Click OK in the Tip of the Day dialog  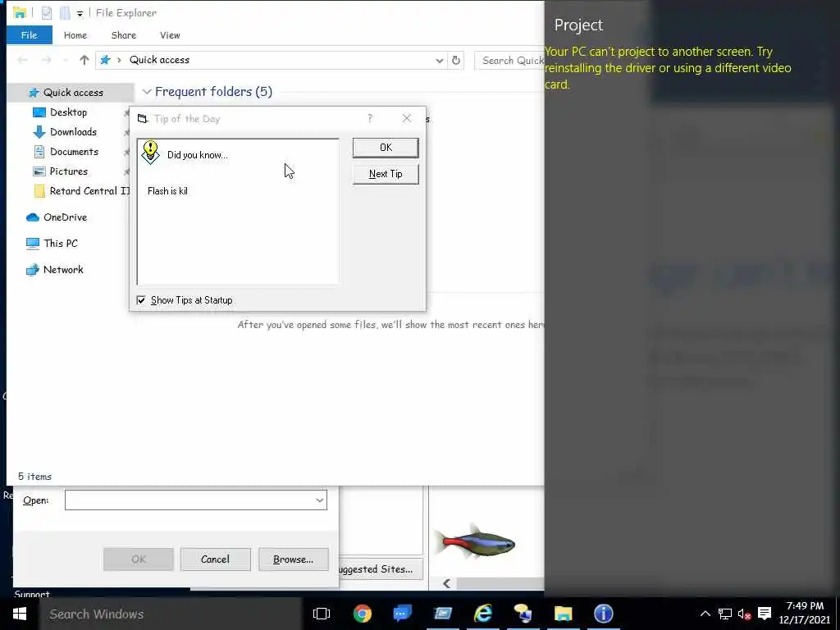[x=386, y=148]
